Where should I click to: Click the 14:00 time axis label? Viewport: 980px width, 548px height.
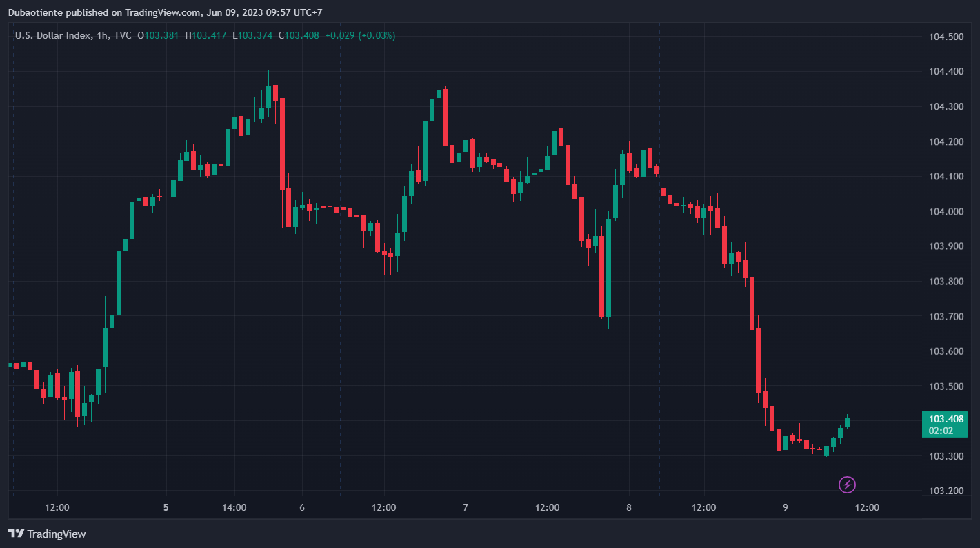pyautogui.click(x=234, y=508)
